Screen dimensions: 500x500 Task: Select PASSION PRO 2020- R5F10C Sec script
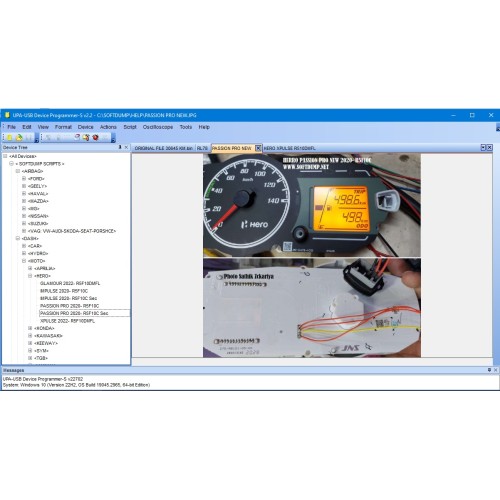coord(74,313)
